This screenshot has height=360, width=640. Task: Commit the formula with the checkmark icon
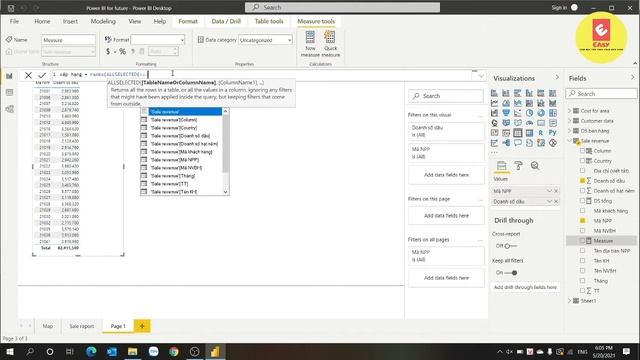pyautogui.click(x=42, y=75)
